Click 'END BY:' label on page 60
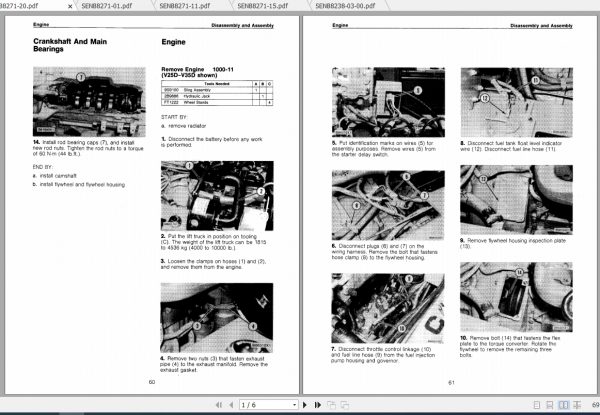 click(42, 167)
